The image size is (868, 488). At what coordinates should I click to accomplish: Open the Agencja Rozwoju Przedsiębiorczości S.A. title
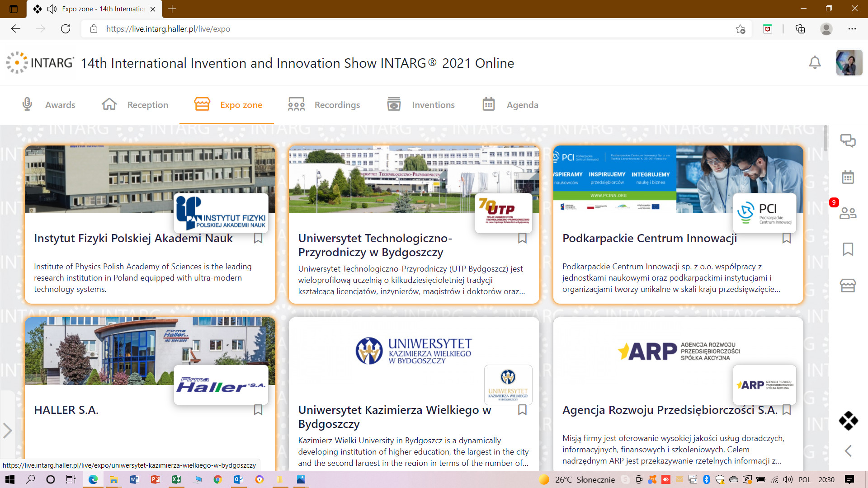pyautogui.click(x=670, y=410)
